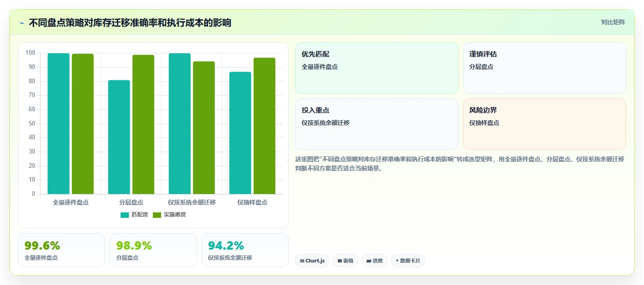
Task: Click the chart title 不同盘点策略对库存迁移准确率和执行成本的影响
Action: pyautogui.click(x=130, y=23)
